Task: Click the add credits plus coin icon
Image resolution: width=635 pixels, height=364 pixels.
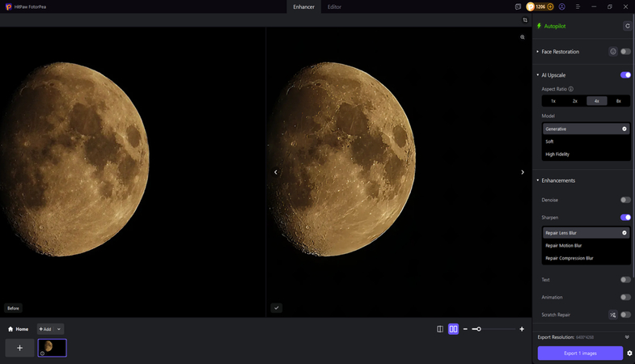Action: 550,6
